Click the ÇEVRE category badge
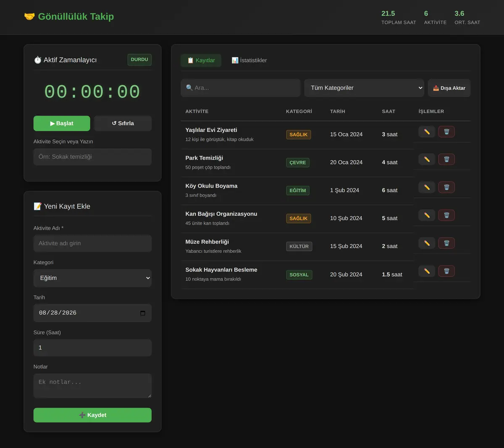504x448 pixels. click(x=298, y=162)
